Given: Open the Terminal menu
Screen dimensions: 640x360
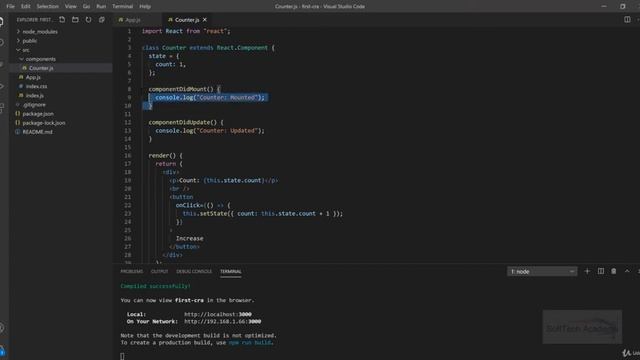Looking at the screenshot, I should pos(122,6).
